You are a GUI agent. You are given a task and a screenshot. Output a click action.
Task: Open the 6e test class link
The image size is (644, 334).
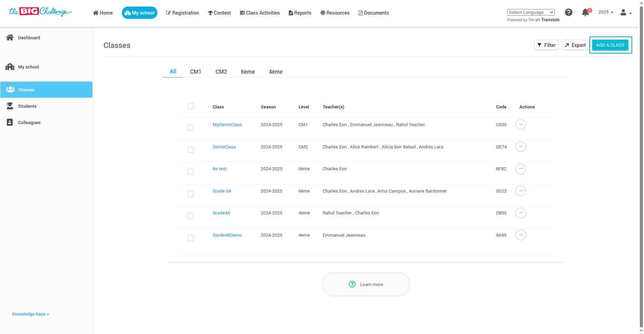click(x=220, y=169)
